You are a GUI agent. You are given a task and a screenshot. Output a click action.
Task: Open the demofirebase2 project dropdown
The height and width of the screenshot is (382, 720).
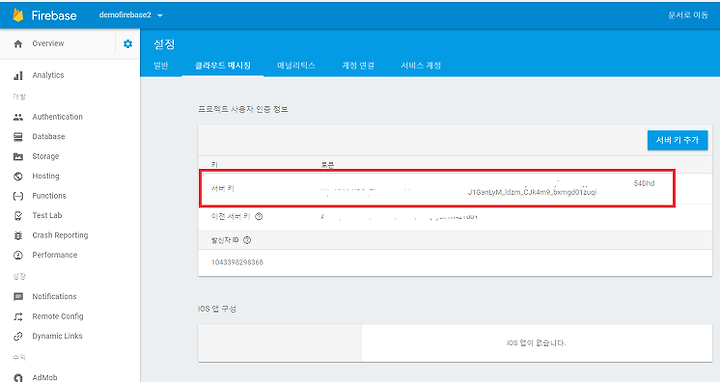coord(131,15)
